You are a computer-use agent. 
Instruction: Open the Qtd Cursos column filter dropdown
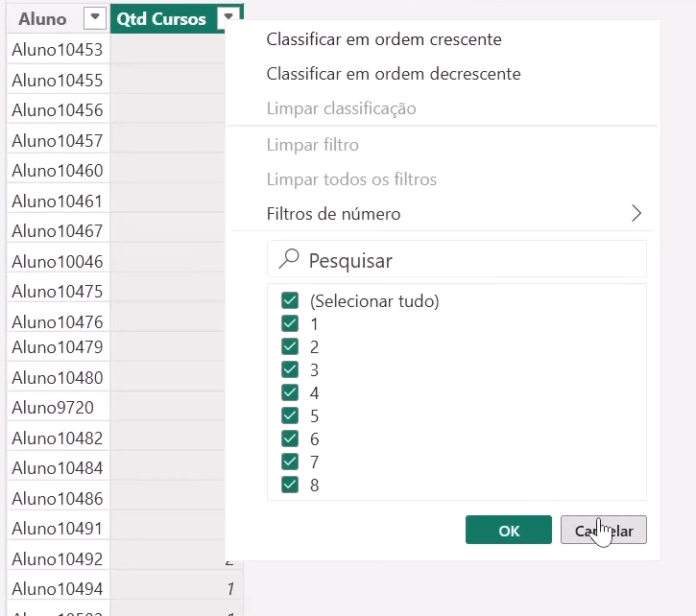(228, 18)
